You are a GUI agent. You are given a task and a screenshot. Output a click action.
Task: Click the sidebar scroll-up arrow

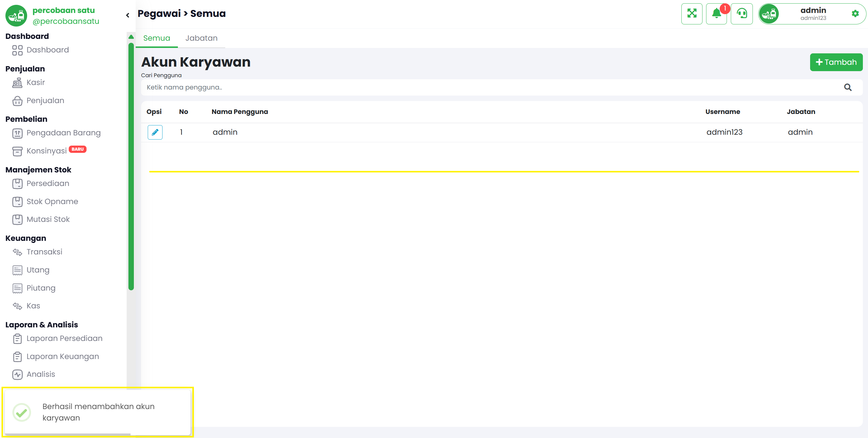(x=131, y=37)
